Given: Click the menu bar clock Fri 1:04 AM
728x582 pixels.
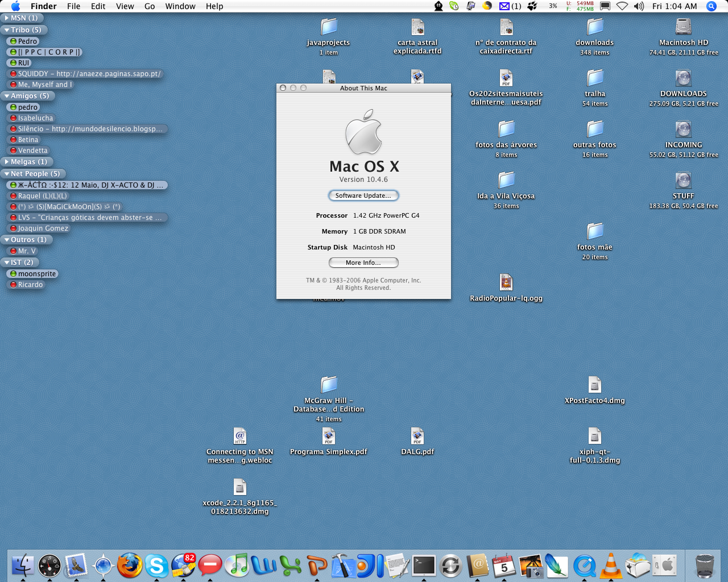Looking at the screenshot, I should (675, 6).
